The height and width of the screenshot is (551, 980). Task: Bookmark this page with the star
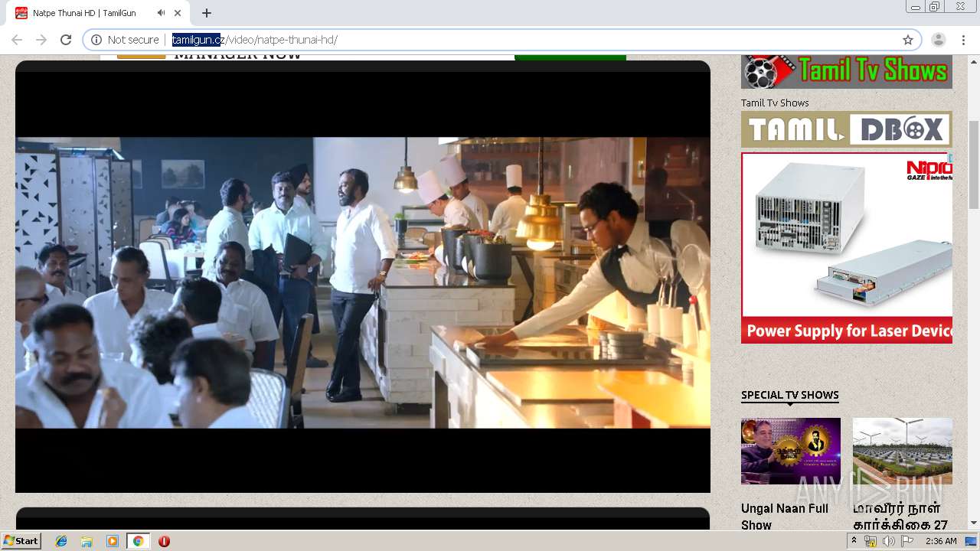(908, 40)
